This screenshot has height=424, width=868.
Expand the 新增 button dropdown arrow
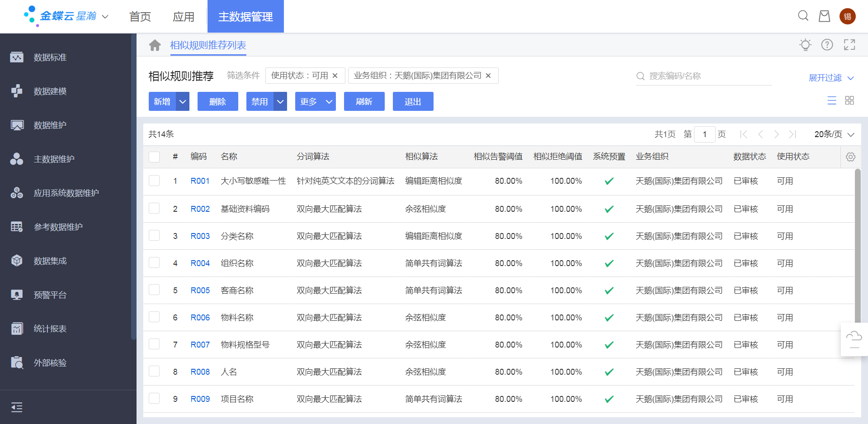pyautogui.click(x=183, y=101)
